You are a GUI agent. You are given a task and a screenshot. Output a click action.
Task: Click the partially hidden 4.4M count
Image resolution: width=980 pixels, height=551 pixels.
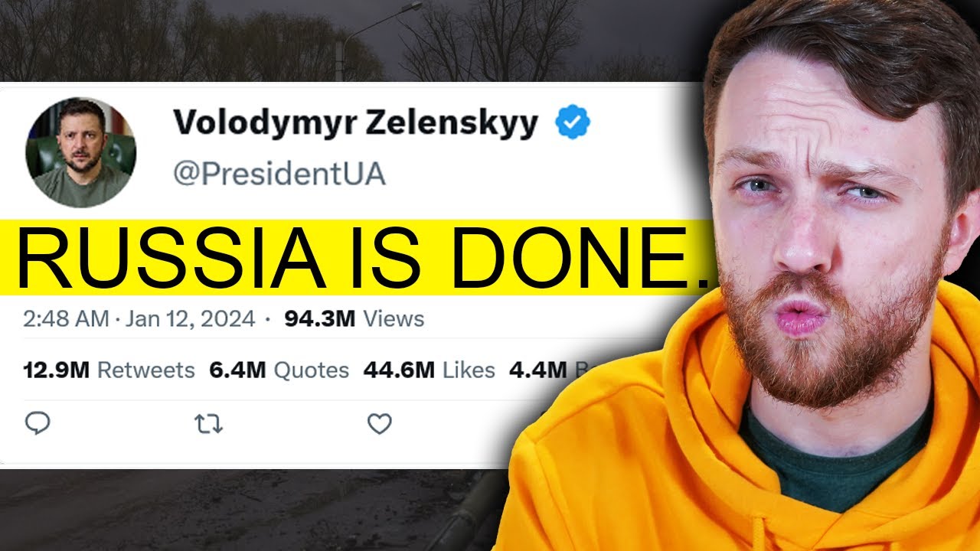(x=537, y=370)
